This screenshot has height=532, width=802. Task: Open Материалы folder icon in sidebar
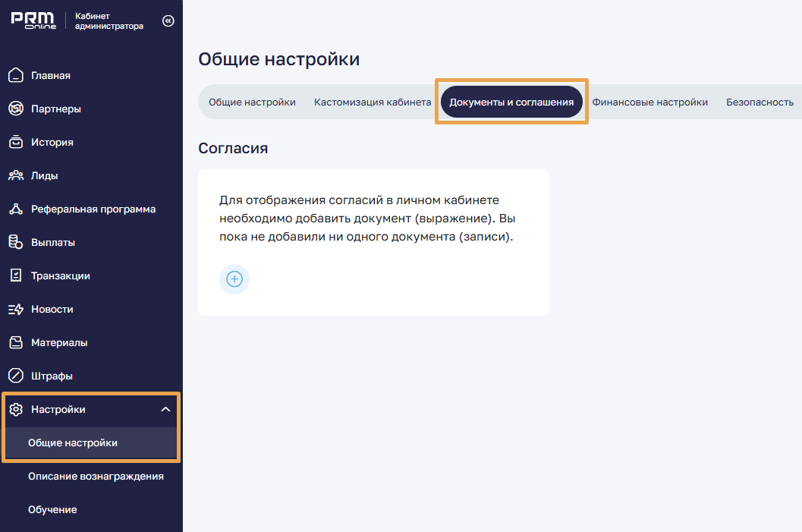pos(16,342)
